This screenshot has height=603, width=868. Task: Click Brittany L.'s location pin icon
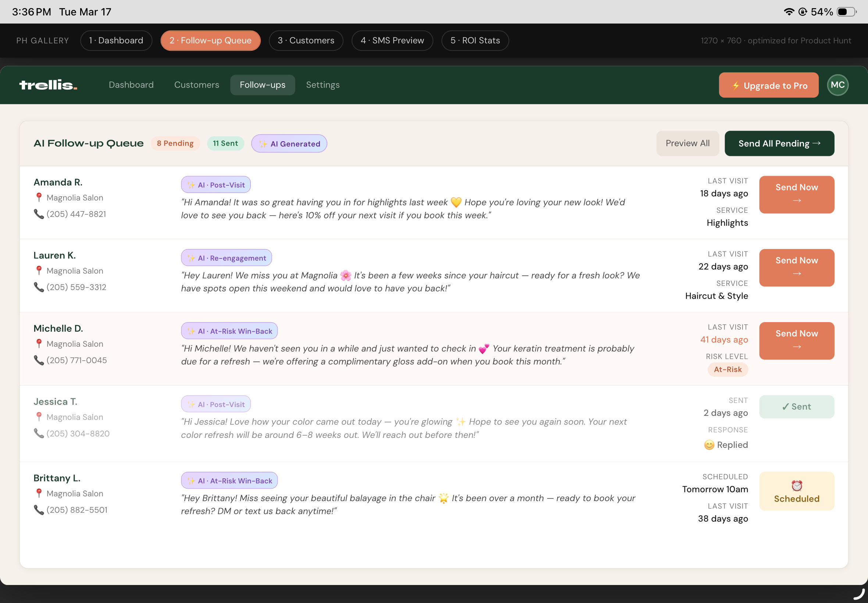click(x=39, y=494)
